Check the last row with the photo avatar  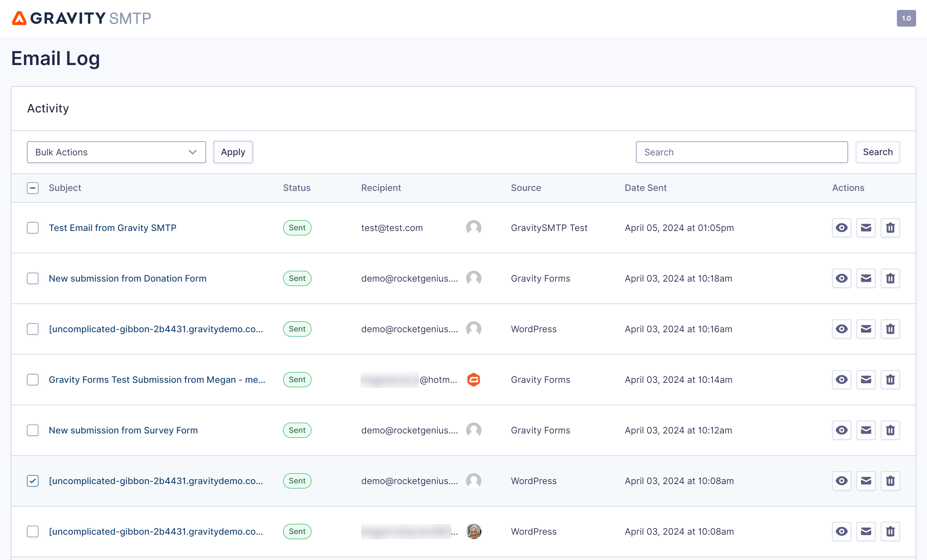tap(33, 531)
